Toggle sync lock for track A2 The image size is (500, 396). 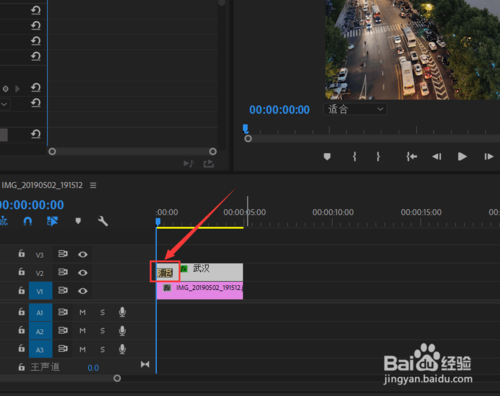pos(63,330)
